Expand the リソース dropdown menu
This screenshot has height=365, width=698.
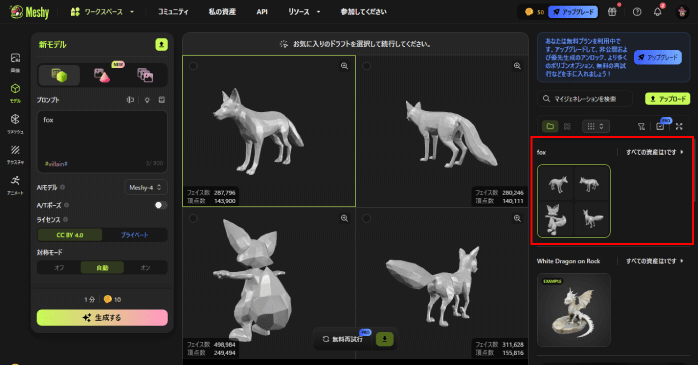[304, 12]
